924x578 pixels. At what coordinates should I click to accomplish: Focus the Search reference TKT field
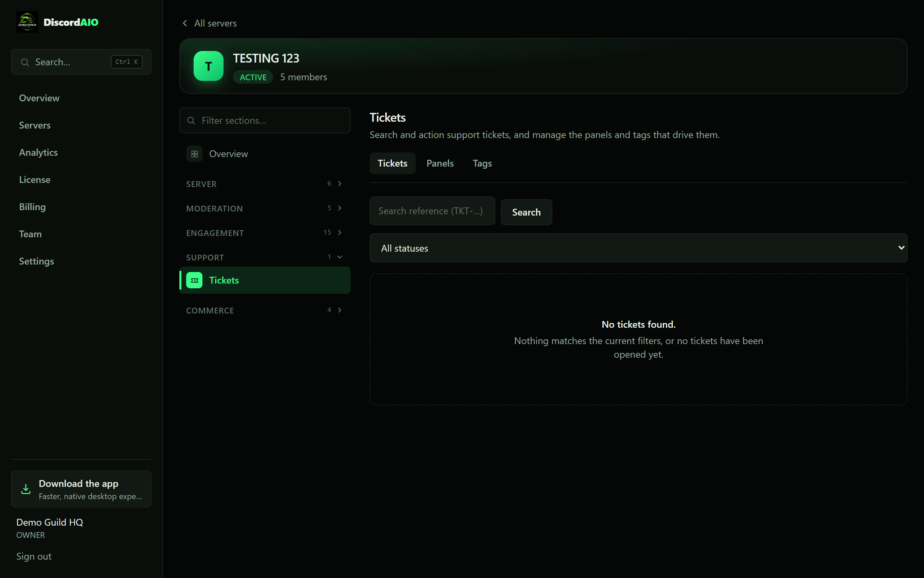point(432,211)
